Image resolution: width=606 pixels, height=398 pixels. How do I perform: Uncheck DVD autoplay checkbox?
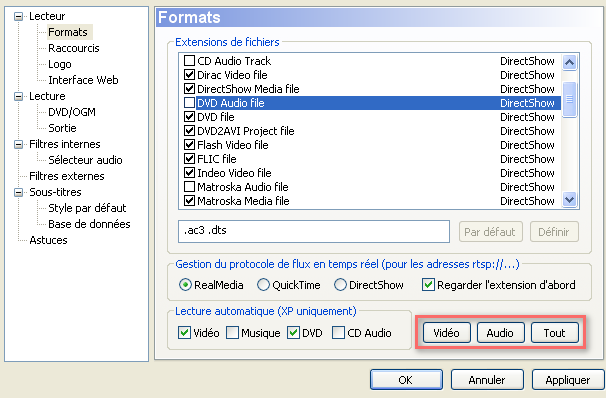[293, 333]
